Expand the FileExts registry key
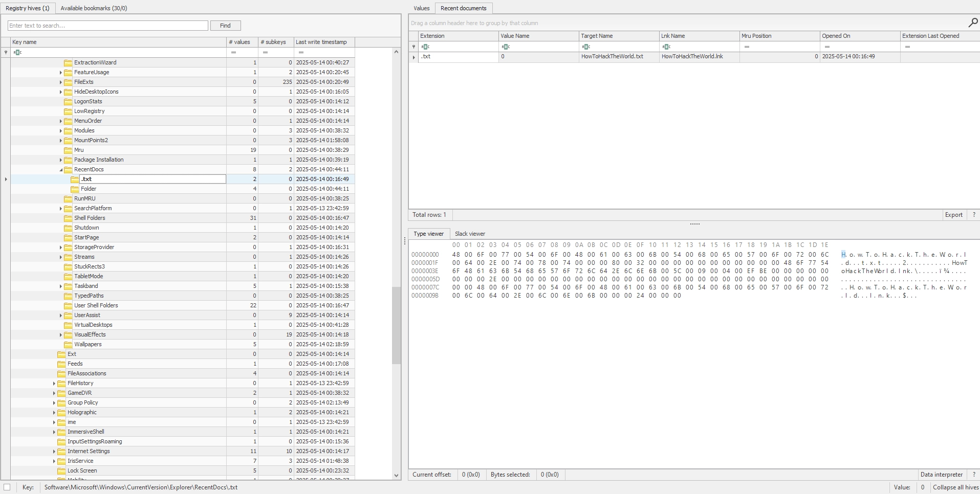The image size is (980, 494). [x=61, y=82]
